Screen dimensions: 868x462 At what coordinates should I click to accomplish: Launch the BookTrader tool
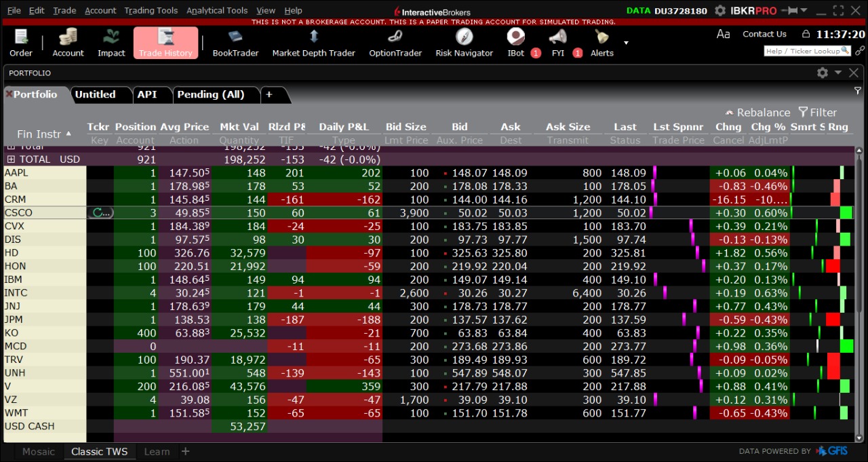tap(235, 43)
